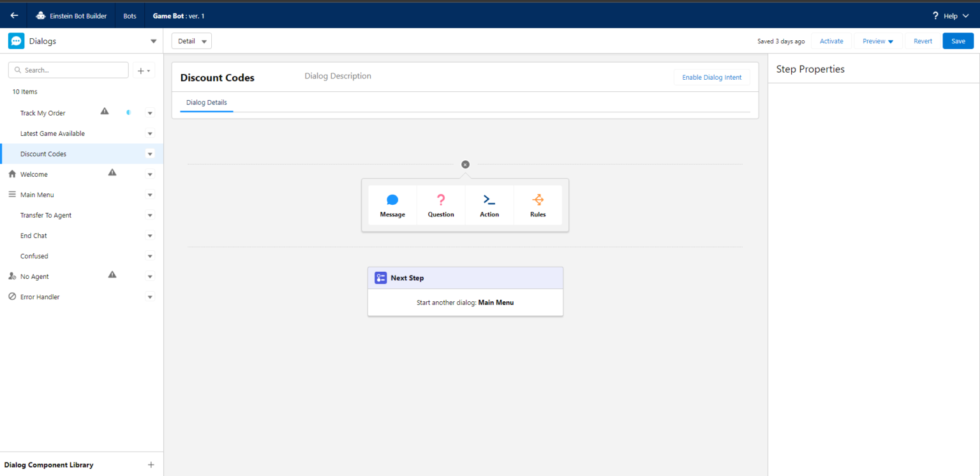Select Bots in the top navigation
The image size is (980, 476).
[130, 15]
